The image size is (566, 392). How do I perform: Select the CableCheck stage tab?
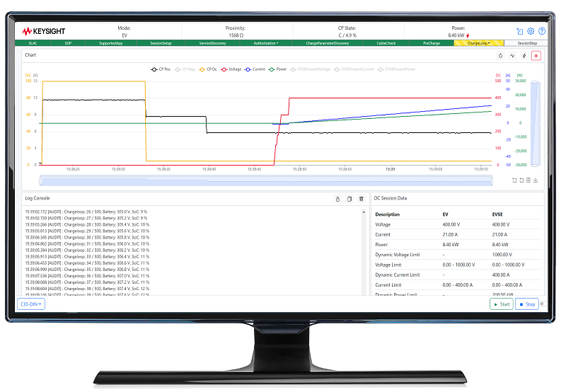(x=386, y=43)
